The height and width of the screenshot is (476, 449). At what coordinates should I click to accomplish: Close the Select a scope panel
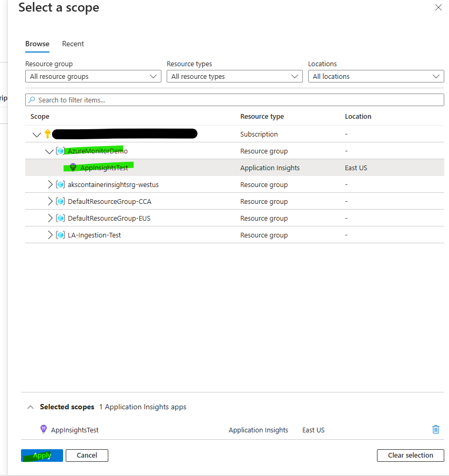[x=438, y=7]
